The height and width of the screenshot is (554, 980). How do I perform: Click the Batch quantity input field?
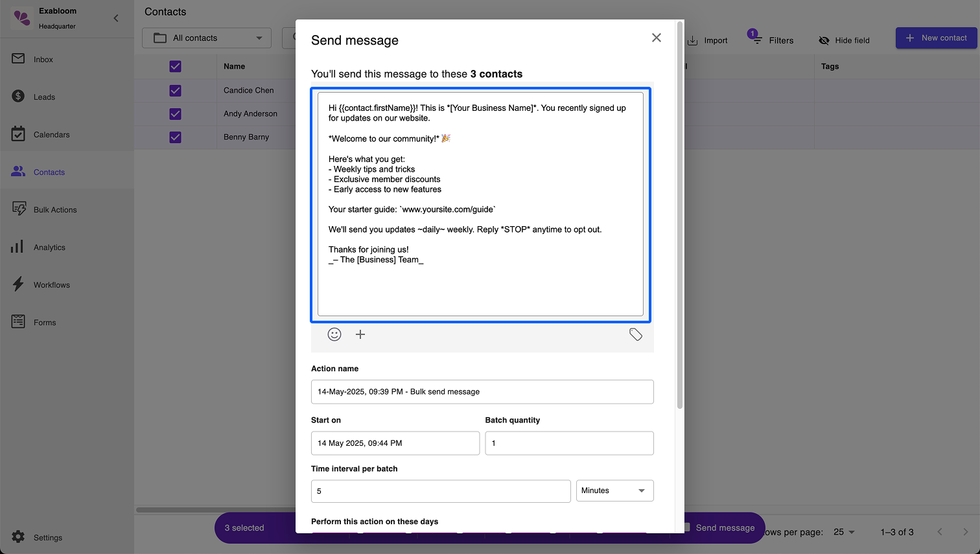[x=568, y=443]
